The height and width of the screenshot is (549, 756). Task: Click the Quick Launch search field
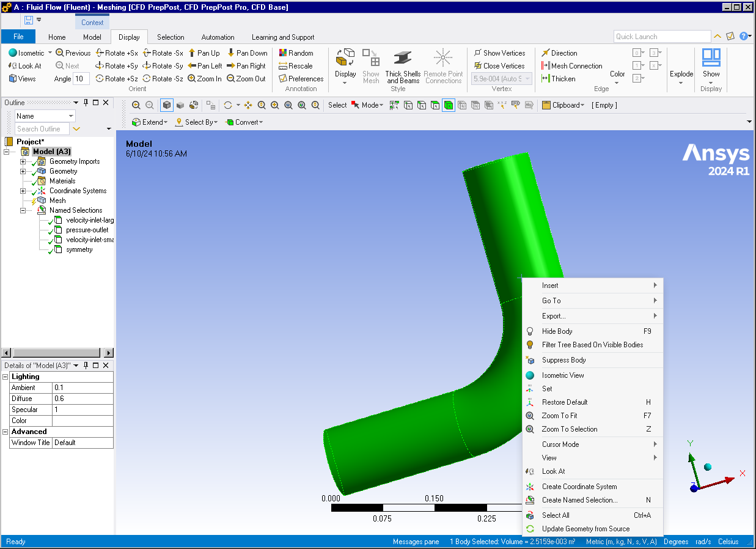pyautogui.click(x=661, y=37)
